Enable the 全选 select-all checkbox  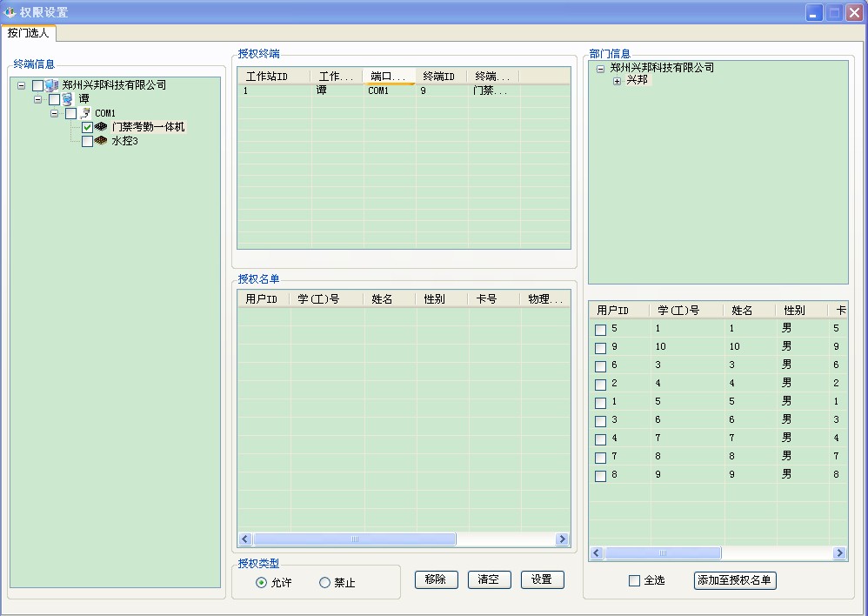[x=634, y=580]
